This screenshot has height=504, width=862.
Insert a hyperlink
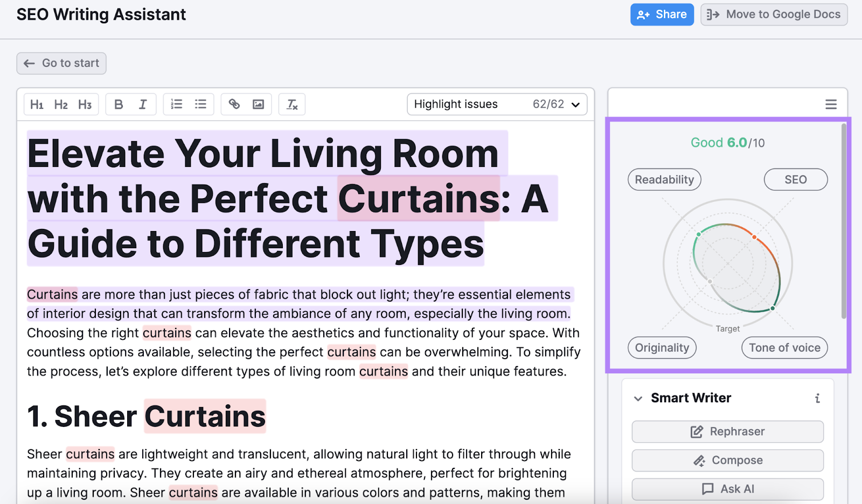[x=234, y=104]
